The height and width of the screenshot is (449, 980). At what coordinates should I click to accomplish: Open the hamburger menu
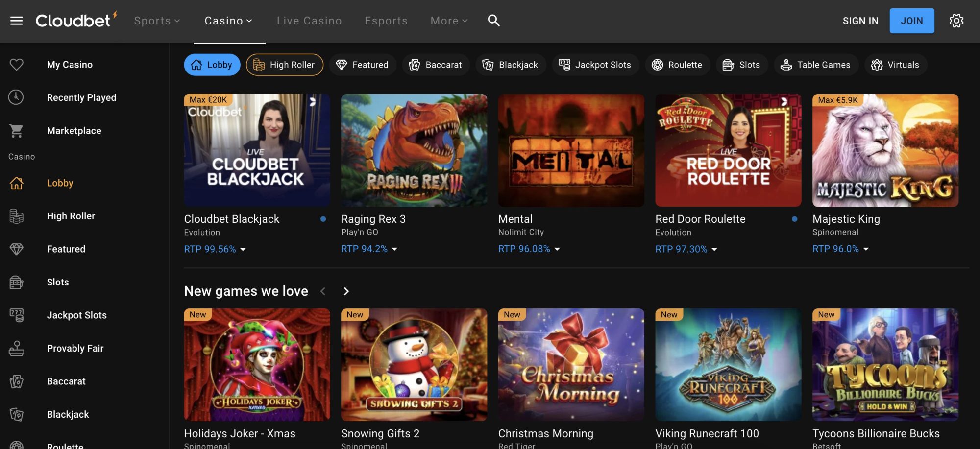(x=17, y=21)
